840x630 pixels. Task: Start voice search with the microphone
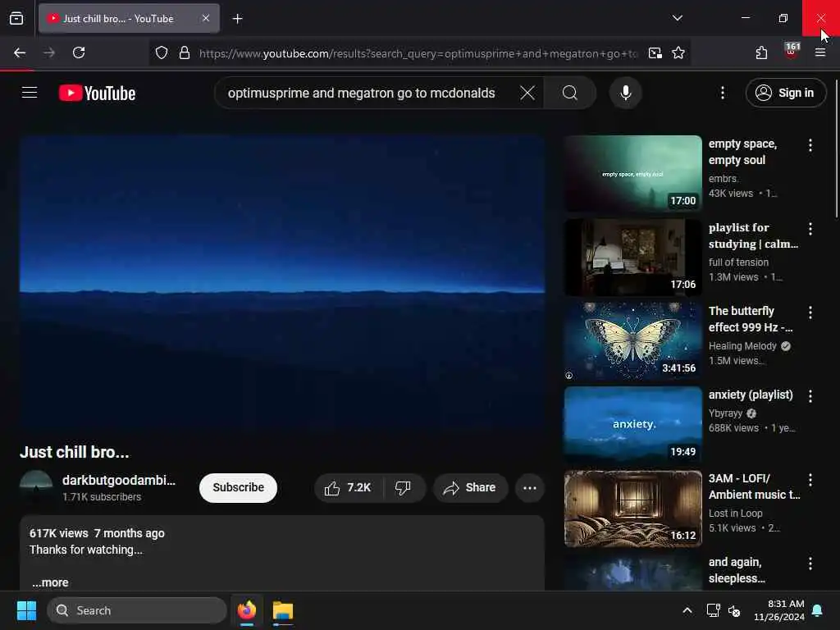tap(625, 93)
